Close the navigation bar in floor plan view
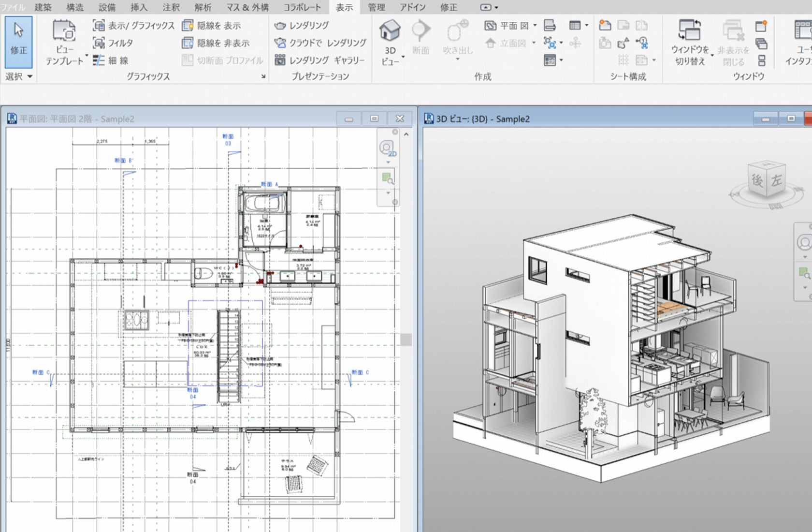 pos(395,132)
